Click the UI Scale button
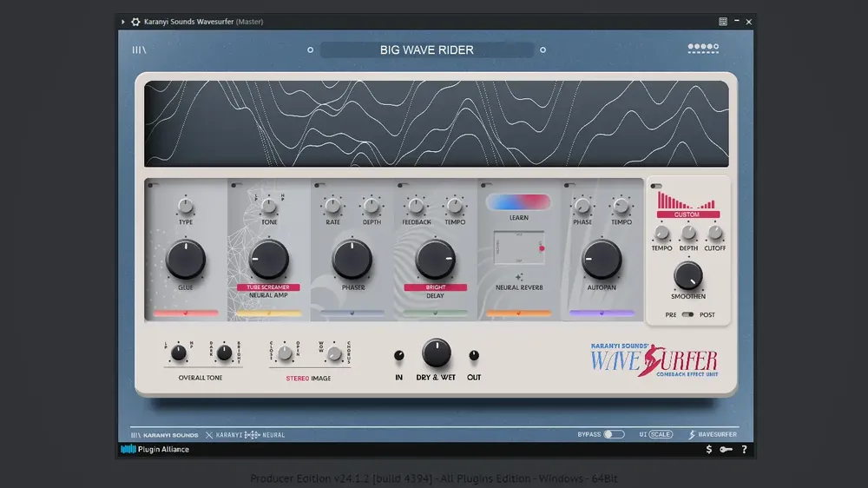 point(660,434)
